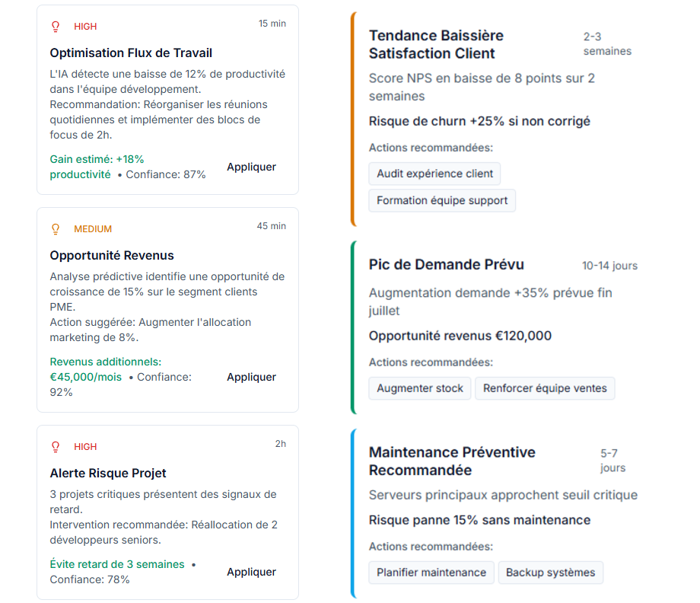700x603 pixels.
Task: Click the lightbulb icon on Alerte Risque Projet
Action: tap(55, 447)
